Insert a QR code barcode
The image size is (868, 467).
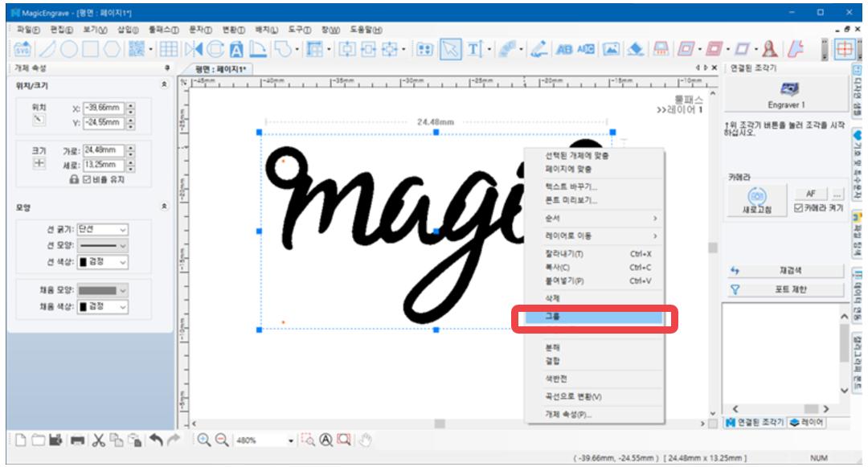pos(136,49)
